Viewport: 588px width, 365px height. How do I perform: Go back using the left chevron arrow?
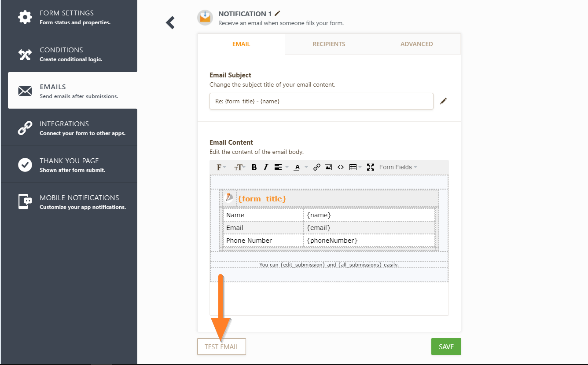tap(170, 22)
